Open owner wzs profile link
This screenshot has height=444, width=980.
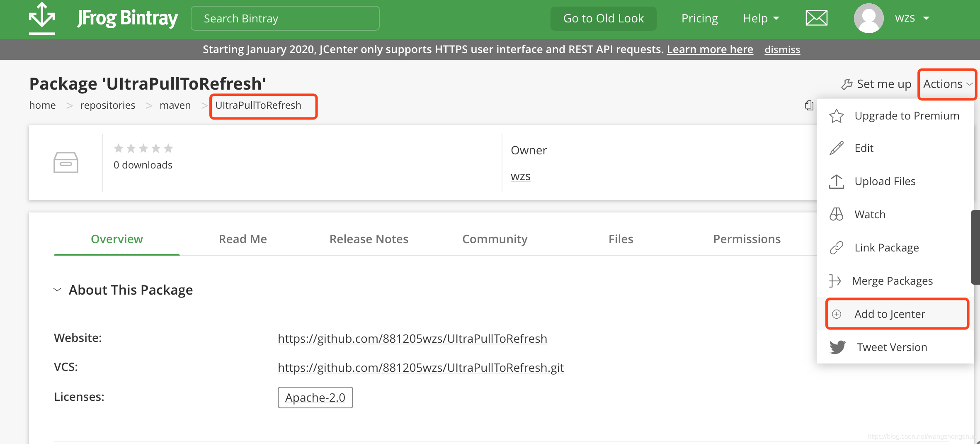pos(521,176)
